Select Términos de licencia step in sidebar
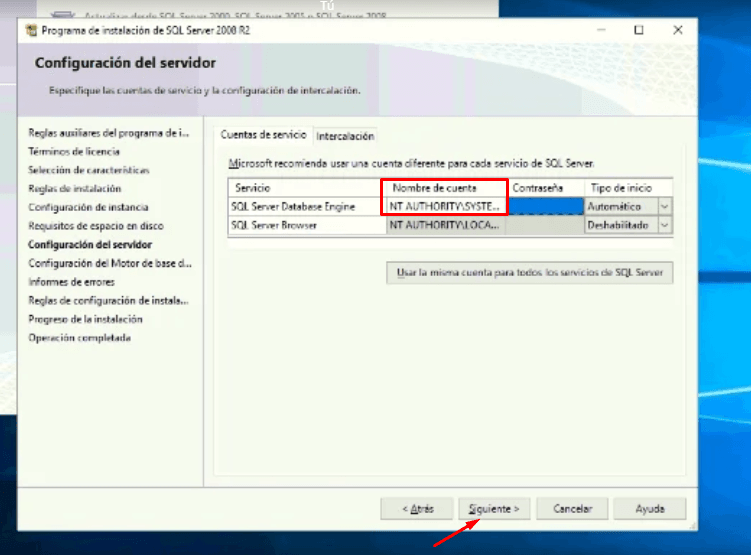The height and width of the screenshot is (555, 751). [x=74, y=151]
